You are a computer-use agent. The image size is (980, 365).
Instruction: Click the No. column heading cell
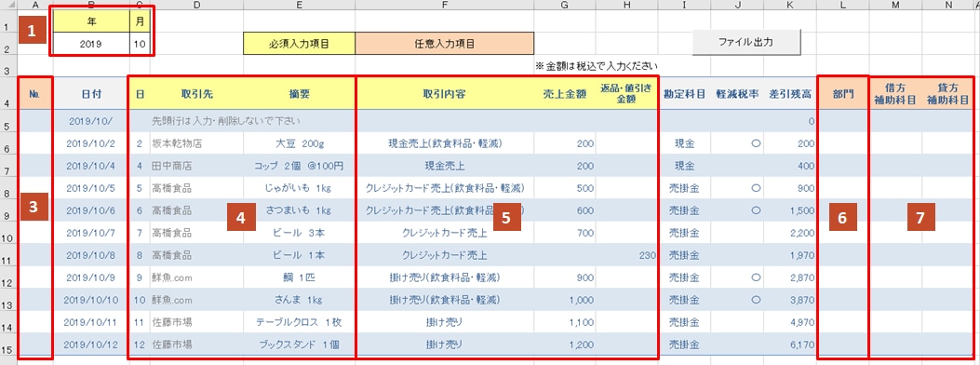[x=35, y=94]
